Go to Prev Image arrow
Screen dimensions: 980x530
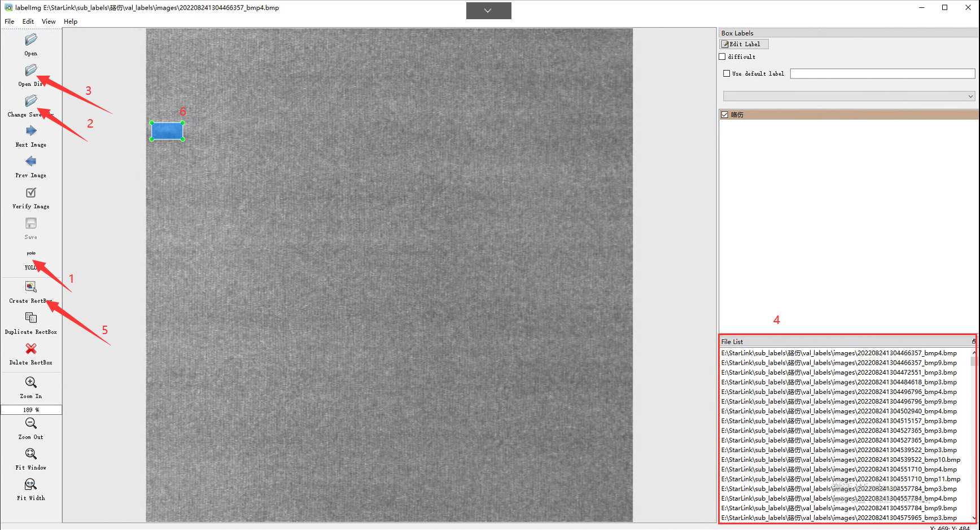[31, 161]
